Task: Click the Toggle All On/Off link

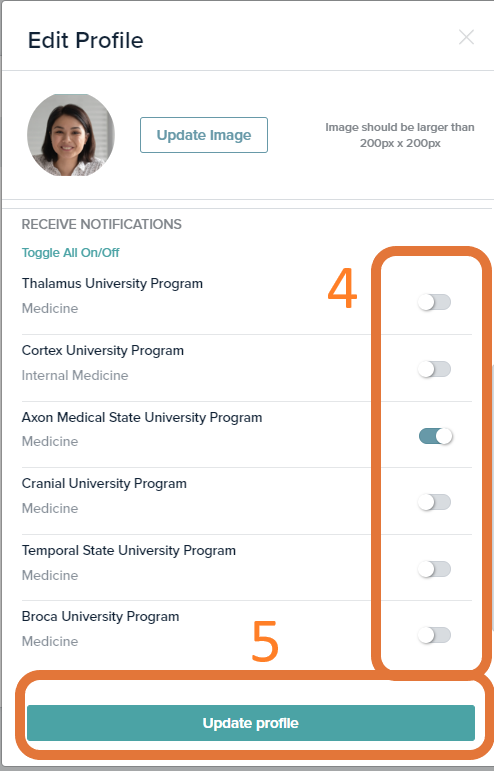Action: (71, 253)
